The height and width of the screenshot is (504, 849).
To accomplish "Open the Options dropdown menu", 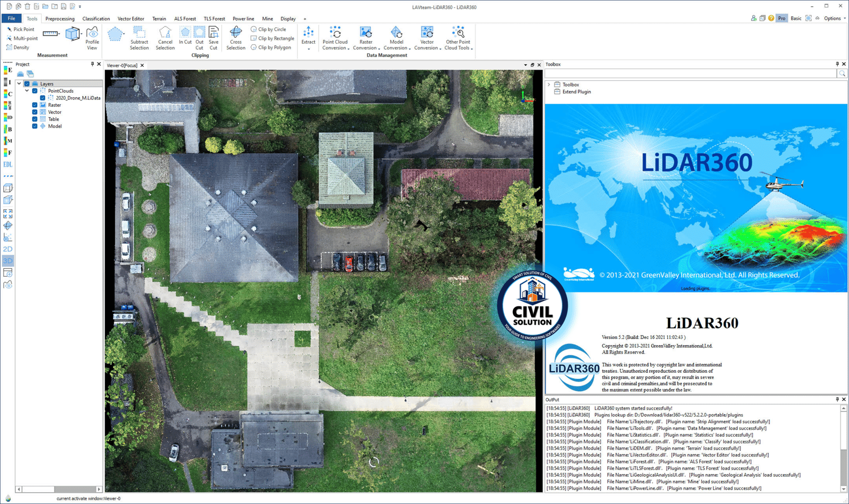I will coord(835,18).
